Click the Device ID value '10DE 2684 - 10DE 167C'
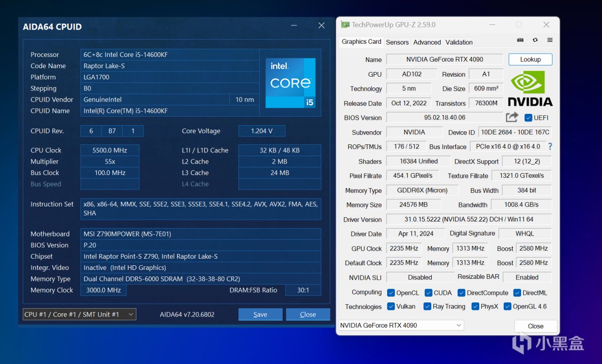 click(x=515, y=132)
